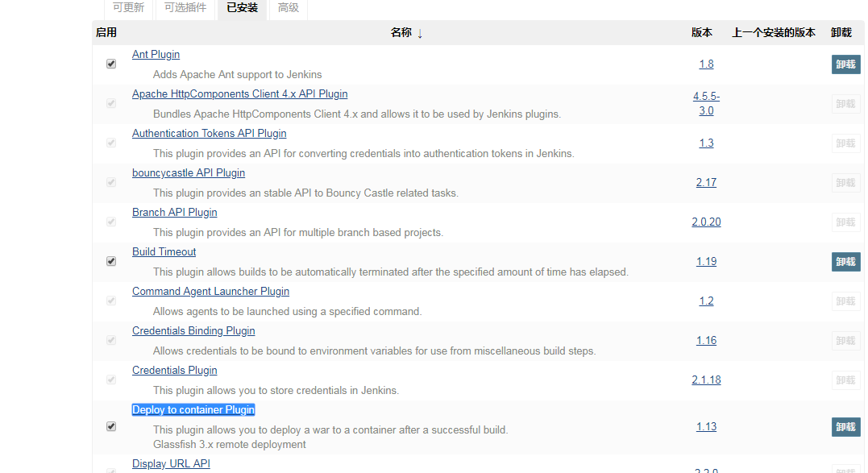Open the Authentication Tokens API Plugin link
This screenshot has height=473, width=868.
(209, 133)
